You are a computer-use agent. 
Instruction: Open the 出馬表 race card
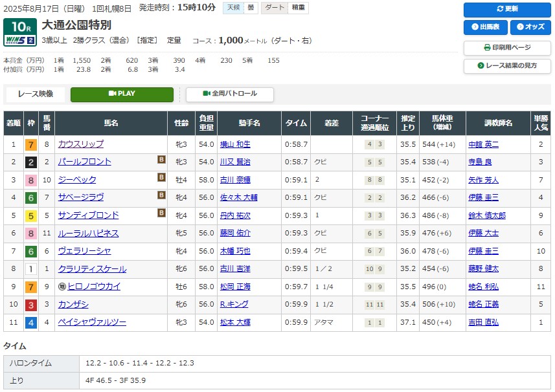(485, 27)
